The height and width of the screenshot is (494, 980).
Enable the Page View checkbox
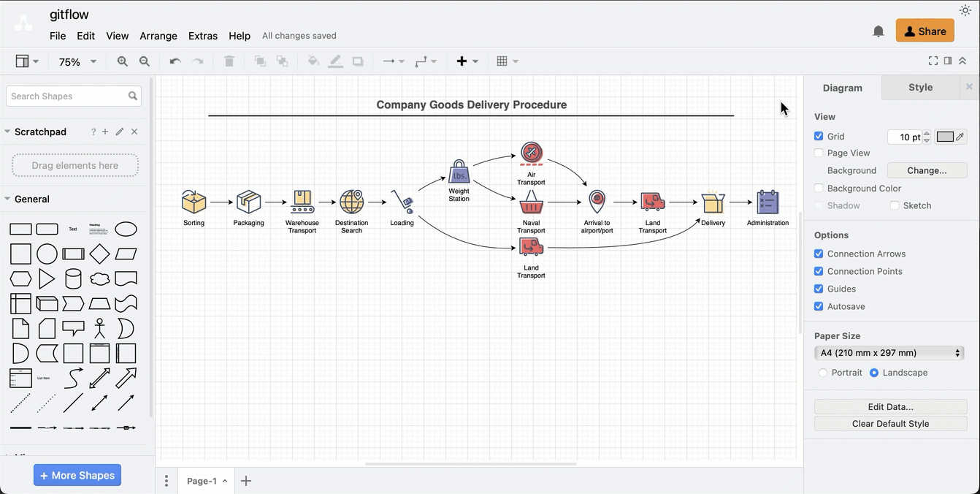coord(819,153)
